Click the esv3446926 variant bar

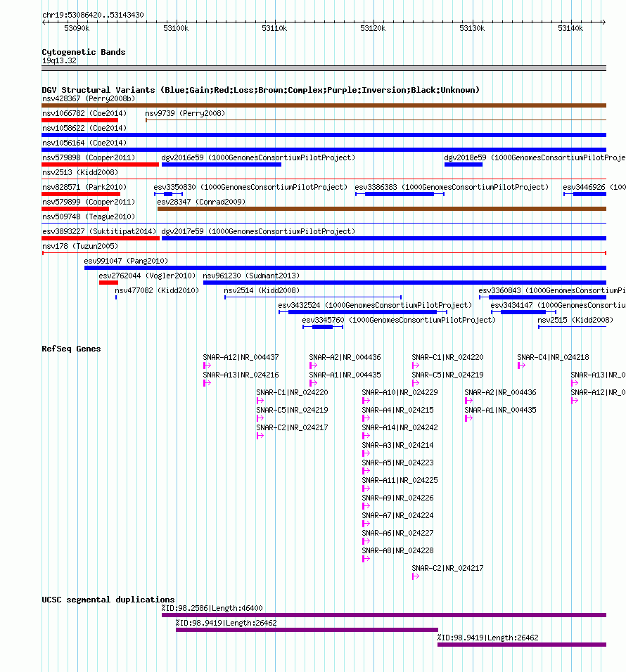click(585, 194)
